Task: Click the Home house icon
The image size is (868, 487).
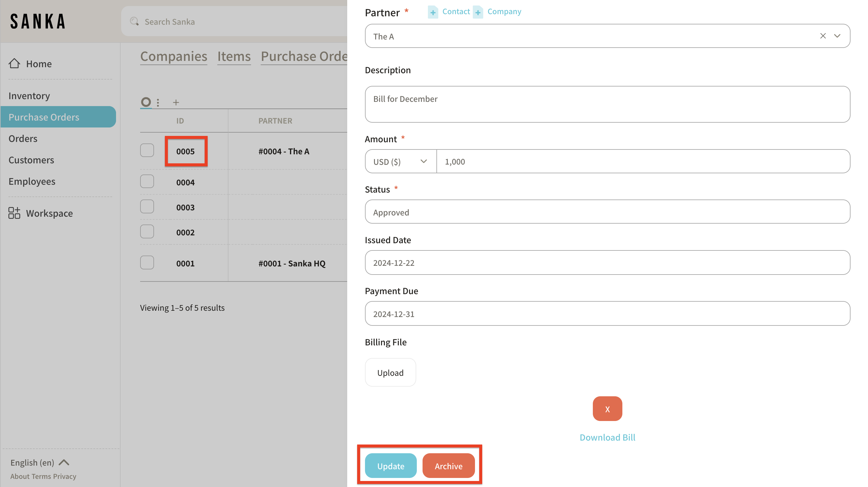Action: [14, 63]
